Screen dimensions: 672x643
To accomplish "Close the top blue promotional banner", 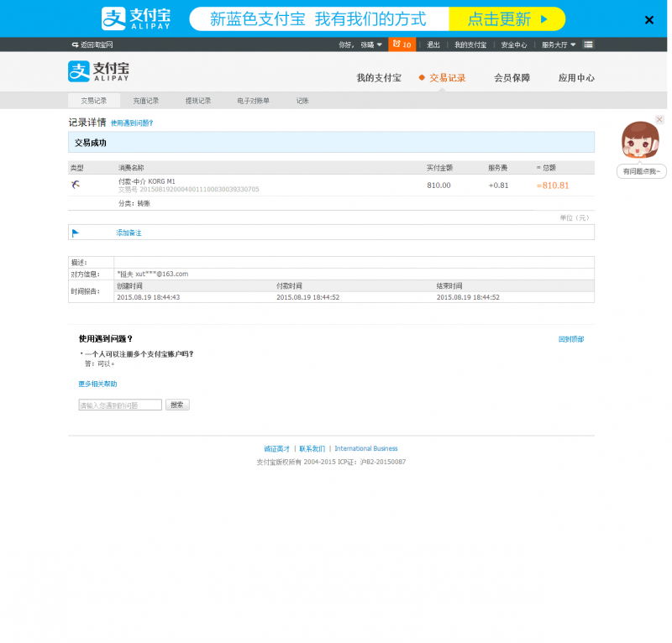I will 648,19.
